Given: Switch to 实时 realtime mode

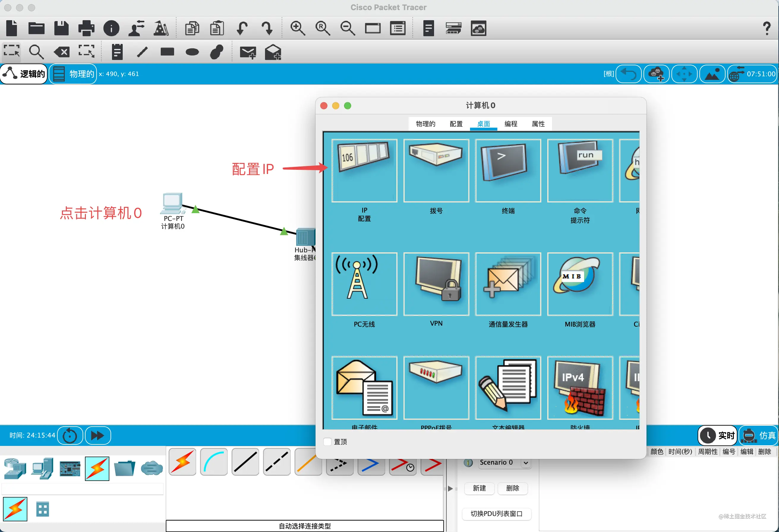Looking at the screenshot, I should [718, 435].
